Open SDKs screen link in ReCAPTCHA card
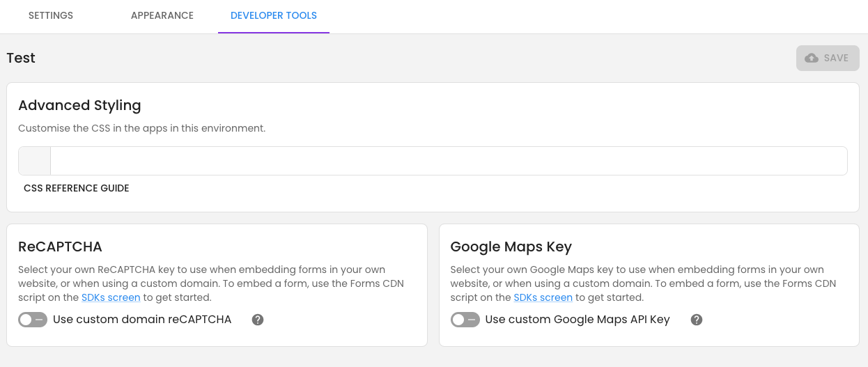 point(111,297)
